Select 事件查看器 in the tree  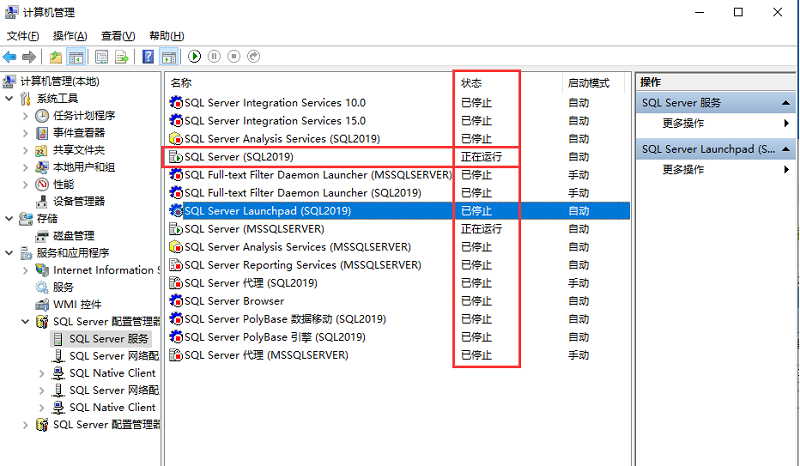click(x=79, y=133)
